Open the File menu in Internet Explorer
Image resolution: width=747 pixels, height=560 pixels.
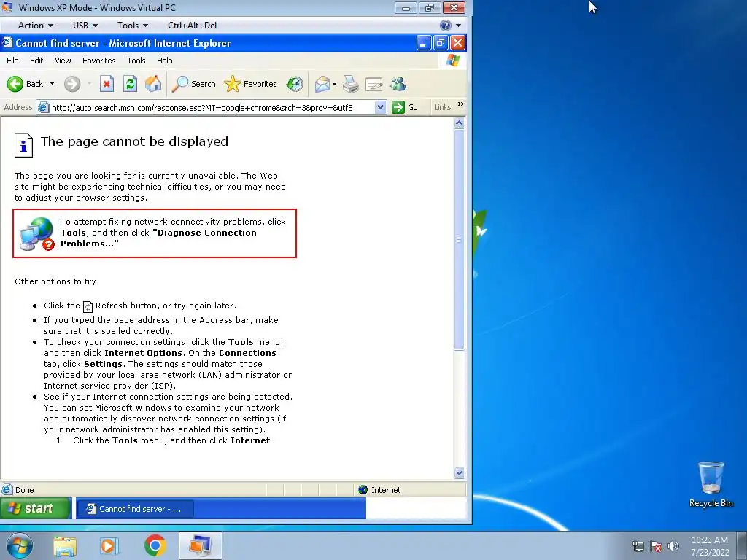tap(12, 61)
